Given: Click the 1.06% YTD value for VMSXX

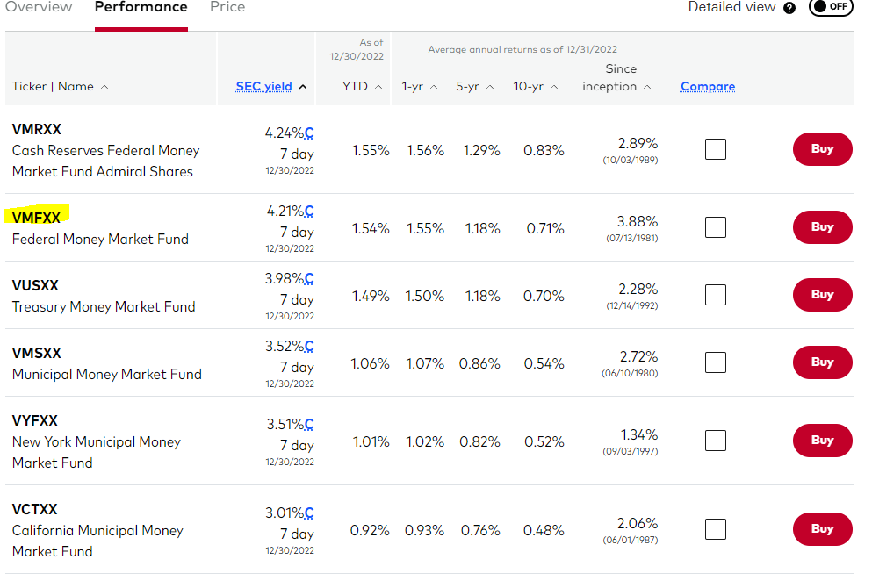Looking at the screenshot, I should [x=370, y=364].
